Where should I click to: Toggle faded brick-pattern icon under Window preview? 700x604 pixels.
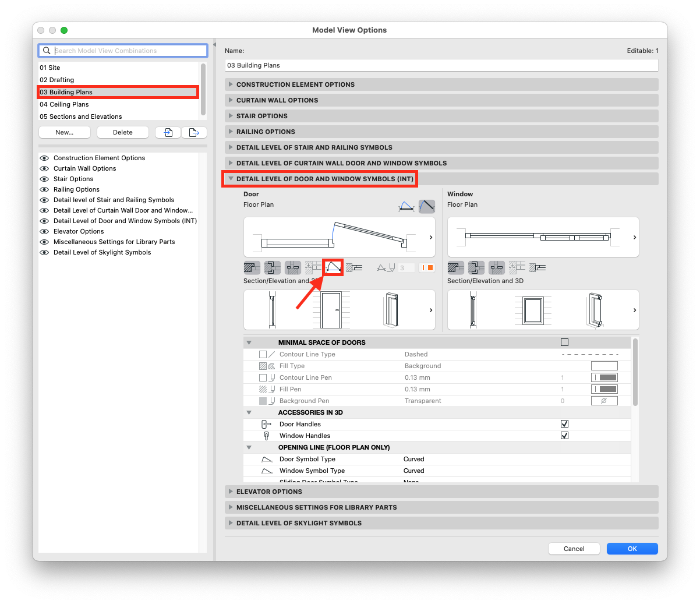tap(517, 268)
